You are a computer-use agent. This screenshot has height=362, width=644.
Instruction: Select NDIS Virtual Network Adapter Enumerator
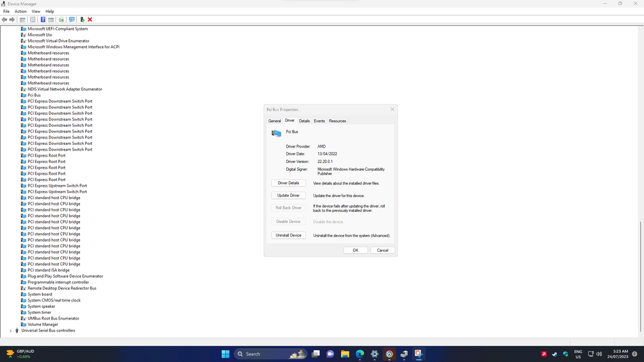pos(65,89)
